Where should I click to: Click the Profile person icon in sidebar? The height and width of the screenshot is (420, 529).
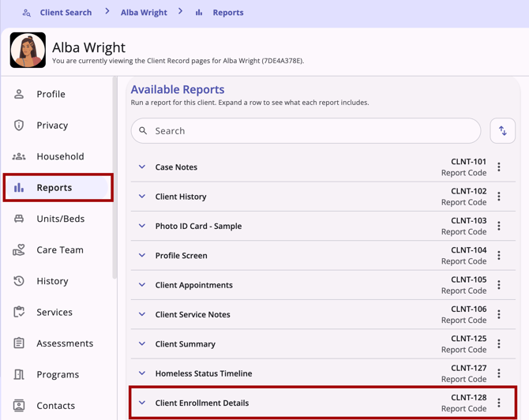(x=19, y=94)
